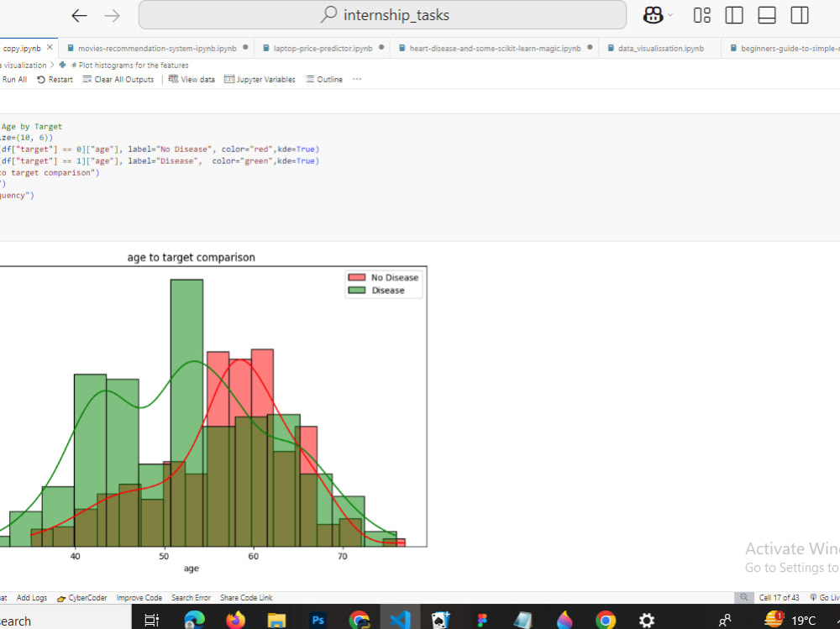This screenshot has height=629, width=840.
Task: Open View data viewer
Action: [192, 79]
